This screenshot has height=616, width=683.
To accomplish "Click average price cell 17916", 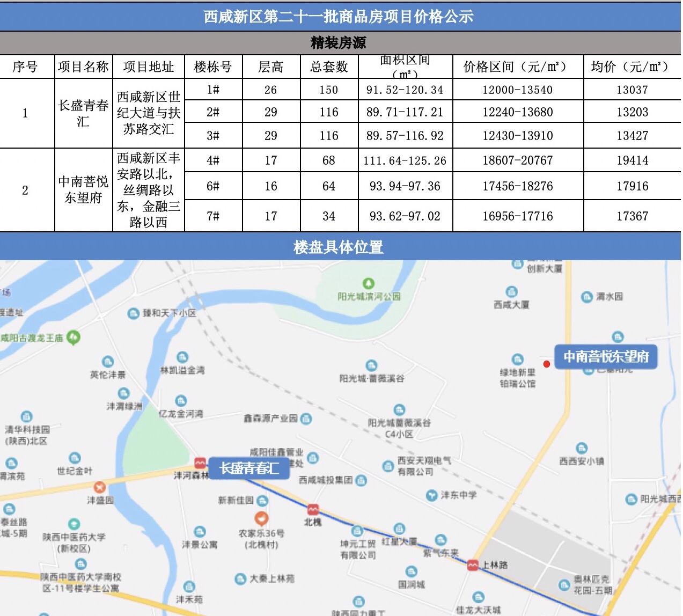I will pyautogui.click(x=633, y=186).
